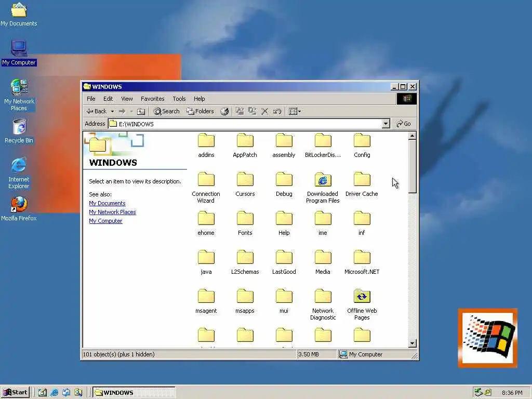Select the LastGood folder
The height and width of the screenshot is (399, 532).
click(284, 262)
